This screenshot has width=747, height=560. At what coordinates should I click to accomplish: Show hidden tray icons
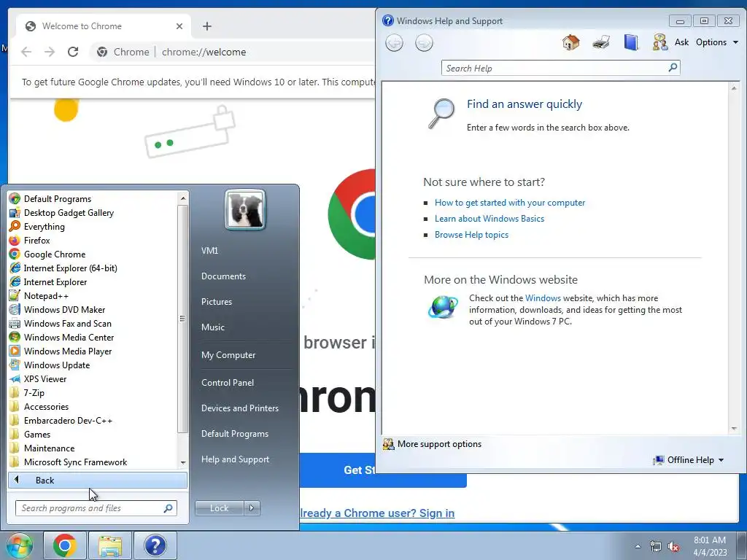coord(638,546)
